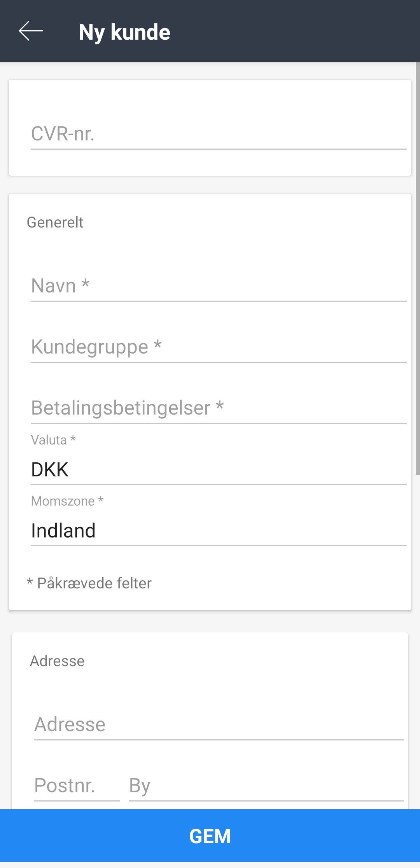The image size is (420, 868).
Task: Click the CVR-nr. input field
Action: 218,134
